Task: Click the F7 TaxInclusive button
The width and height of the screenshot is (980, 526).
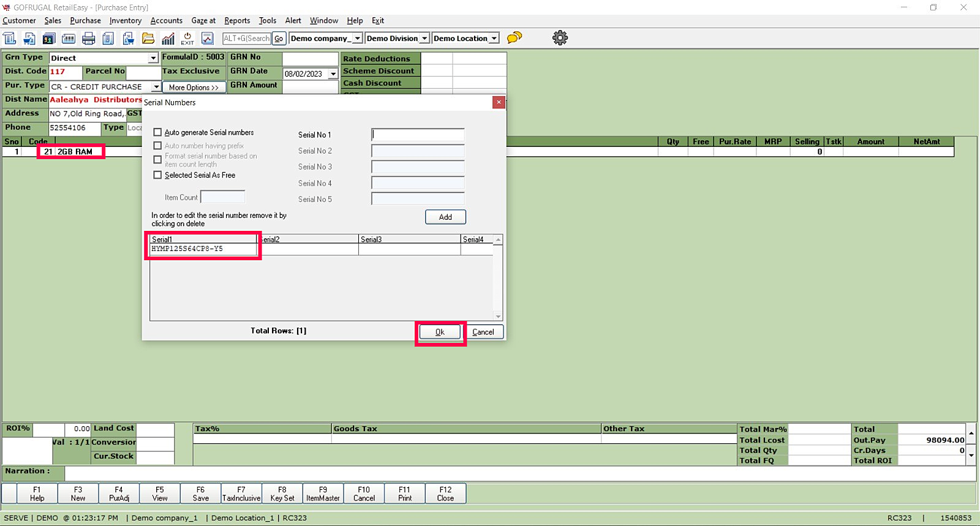Action: click(241, 494)
